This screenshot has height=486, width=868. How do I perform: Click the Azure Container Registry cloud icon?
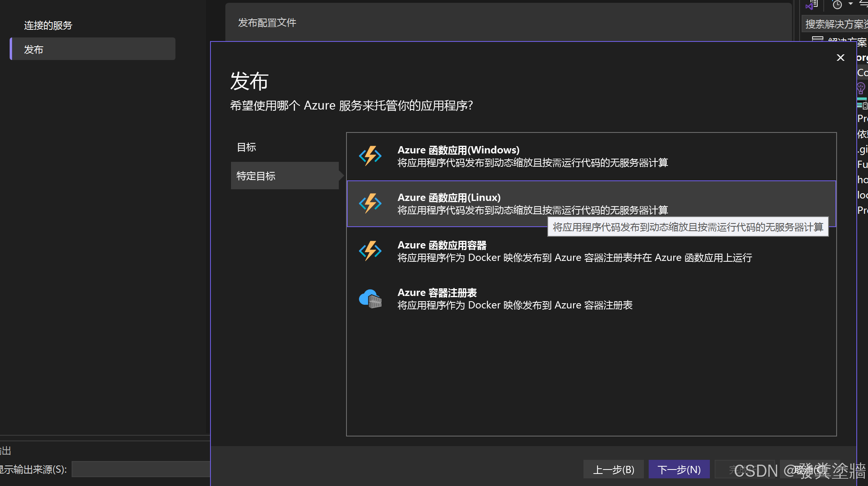click(x=370, y=299)
